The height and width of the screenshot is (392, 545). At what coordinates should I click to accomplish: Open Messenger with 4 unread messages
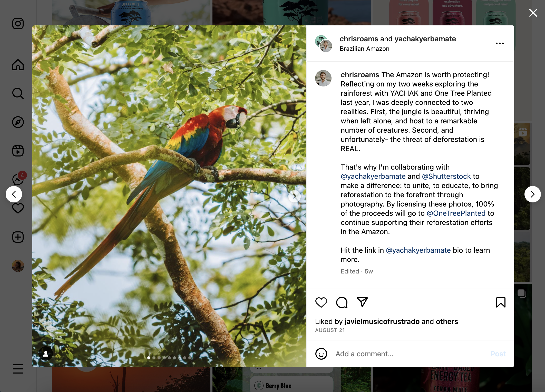click(18, 179)
